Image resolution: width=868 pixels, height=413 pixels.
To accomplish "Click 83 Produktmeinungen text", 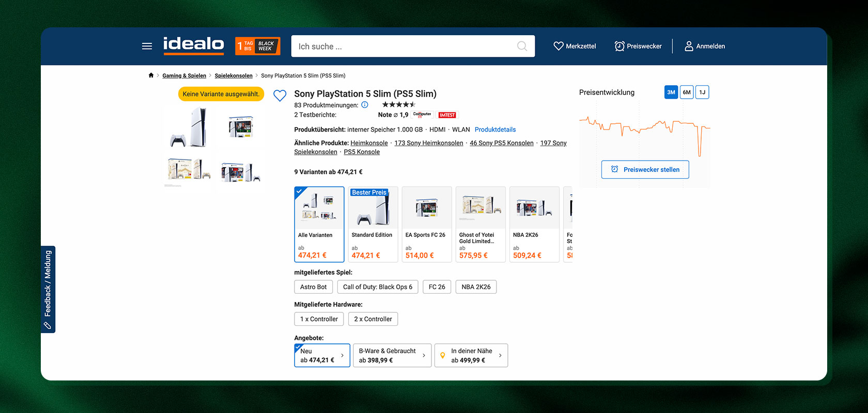I will pos(326,105).
